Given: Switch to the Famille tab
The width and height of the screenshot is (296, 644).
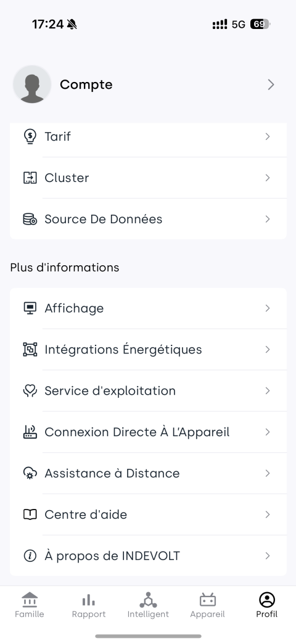Looking at the screenshot, I should click(30, 605).
